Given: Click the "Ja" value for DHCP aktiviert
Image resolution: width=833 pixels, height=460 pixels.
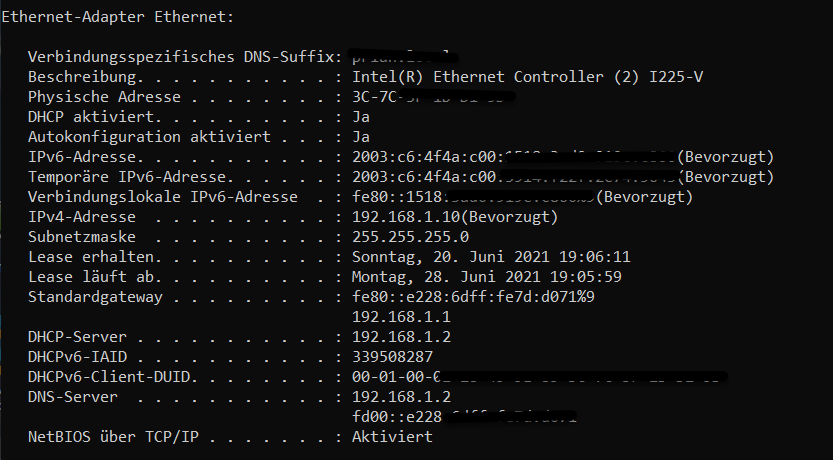Looking at the screenshot, I should [362, 117].
